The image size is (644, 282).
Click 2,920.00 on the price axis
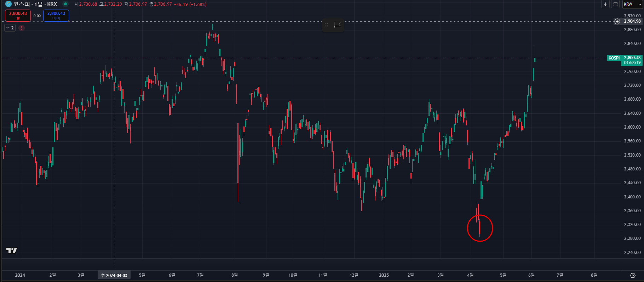[x=632, y=16]
